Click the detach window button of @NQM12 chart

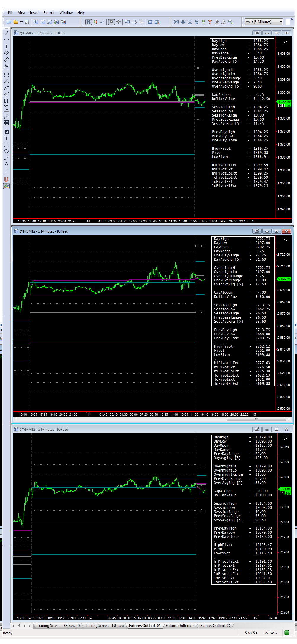pos(257,231)
